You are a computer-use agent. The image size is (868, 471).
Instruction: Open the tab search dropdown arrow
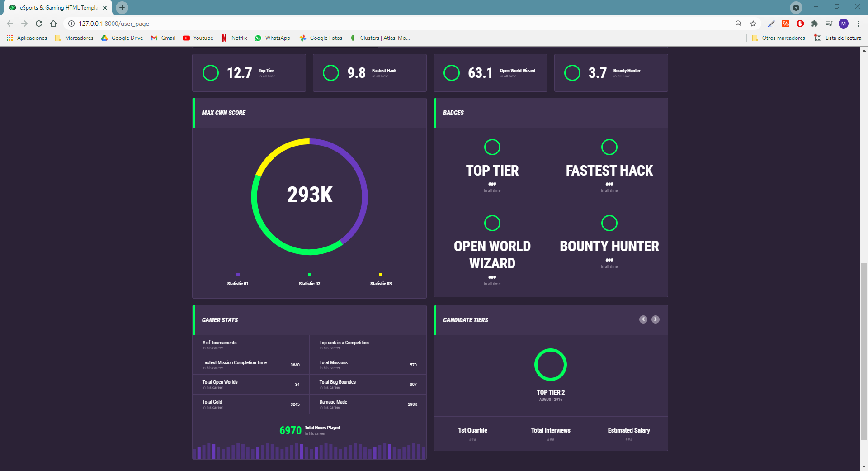[796, 7]
